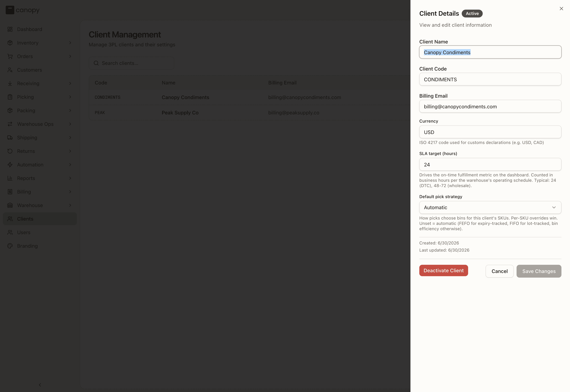Expand the Picking submenu chevron

point(70,97)
